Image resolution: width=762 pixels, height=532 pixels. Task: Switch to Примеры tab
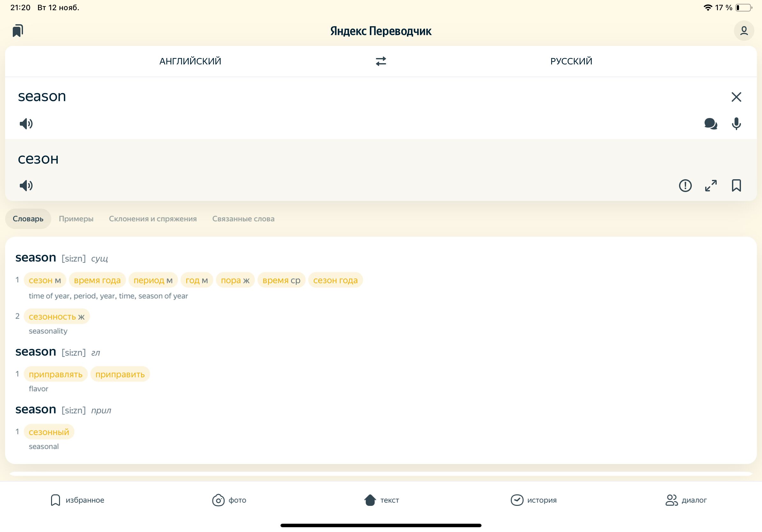pos(76,218)
